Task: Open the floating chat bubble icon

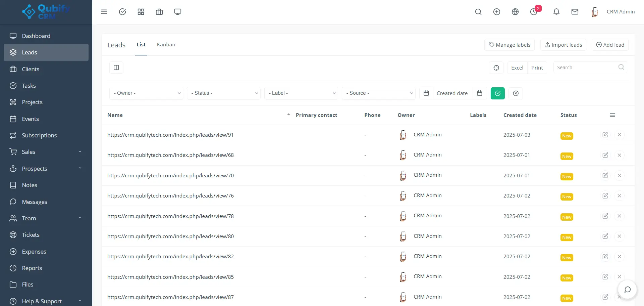Action: click(627, 290)
